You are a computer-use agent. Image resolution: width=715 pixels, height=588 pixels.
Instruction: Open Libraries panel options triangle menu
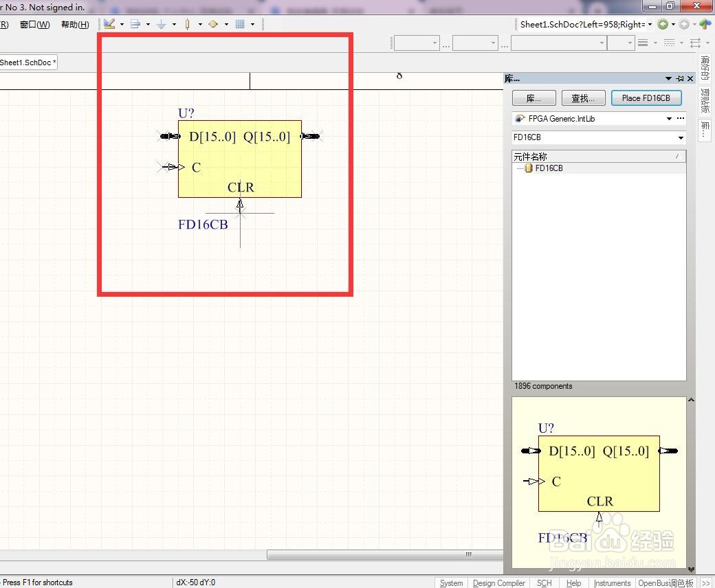(668, 79)
